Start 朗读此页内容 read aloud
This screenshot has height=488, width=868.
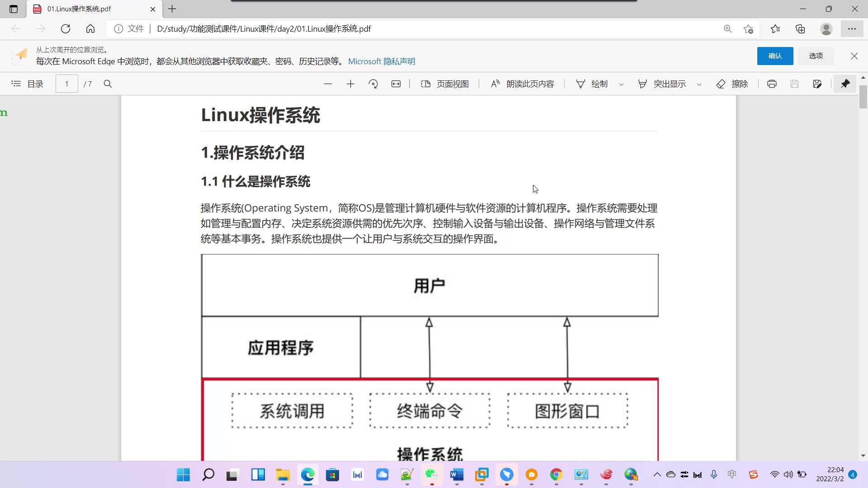coord(523,84)
